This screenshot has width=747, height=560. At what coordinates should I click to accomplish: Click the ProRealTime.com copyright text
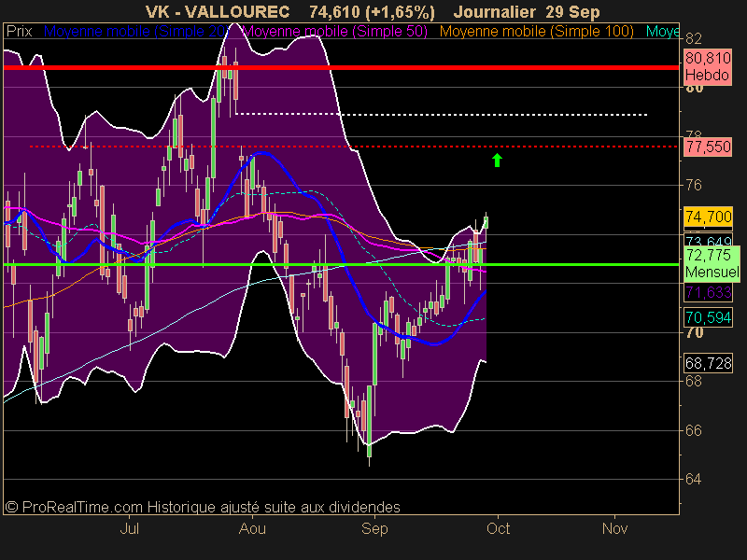tap(203, 507)
